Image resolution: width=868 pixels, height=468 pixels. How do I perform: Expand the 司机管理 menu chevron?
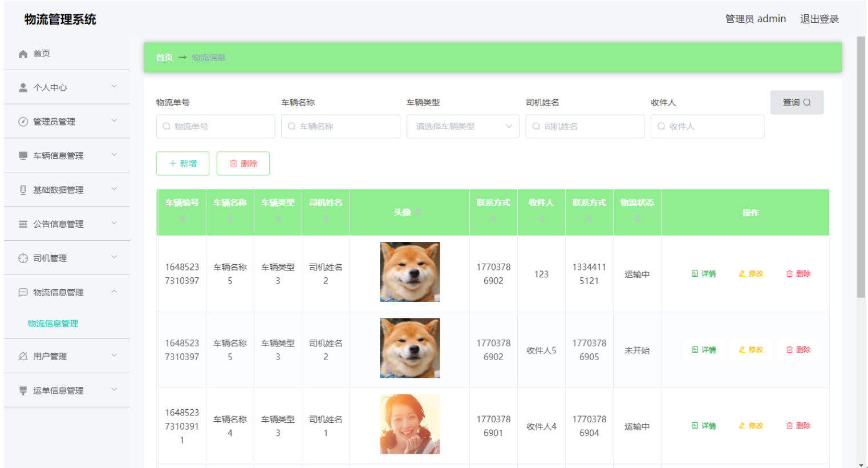tap(114, 258)
